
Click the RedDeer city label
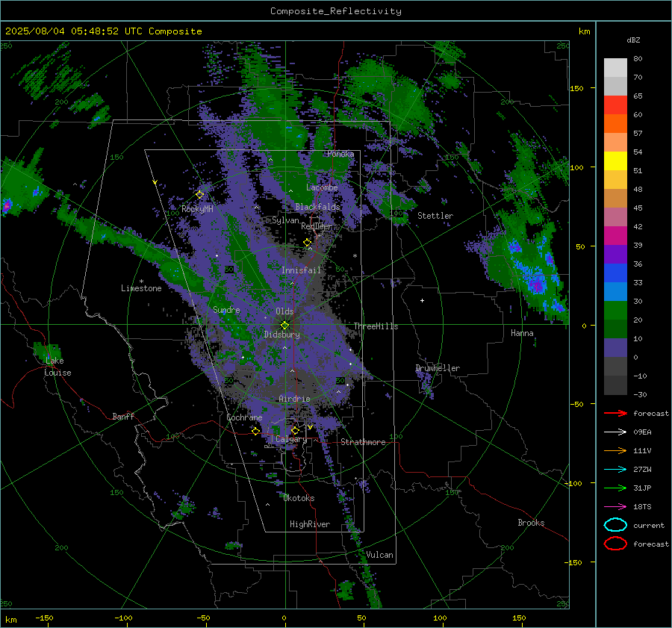[317, 226]
